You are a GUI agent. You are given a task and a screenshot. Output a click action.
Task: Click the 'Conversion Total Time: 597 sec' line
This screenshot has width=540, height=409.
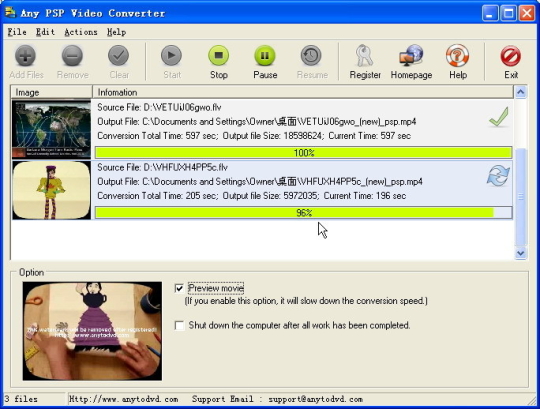[254, 136]
